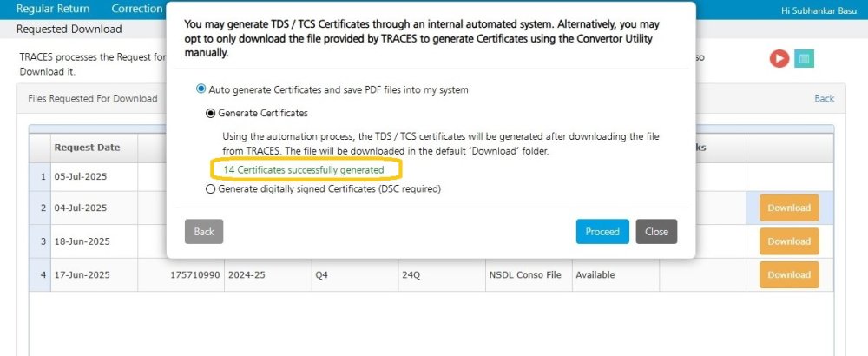Image resolution: width=868 pixels, height=356 pixels.
Task: Click the grey Back button in dialog
Action: [204, 232]
